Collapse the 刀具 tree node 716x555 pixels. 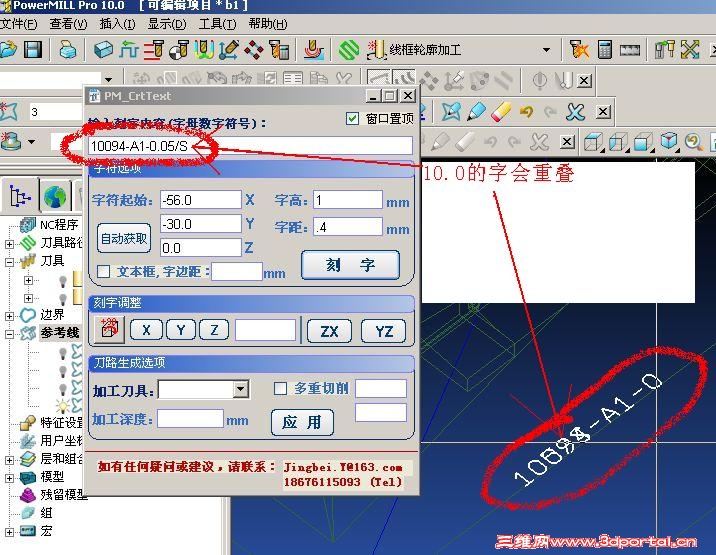coord(9,262)
